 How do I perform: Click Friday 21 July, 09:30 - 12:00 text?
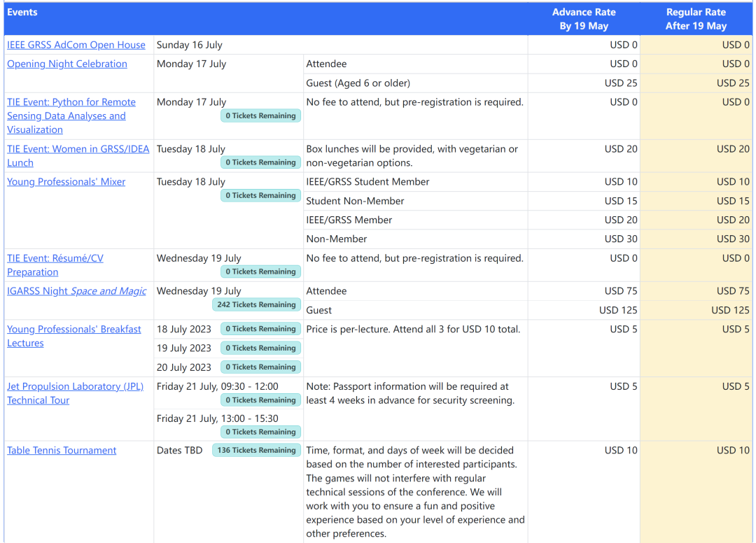click(218, 386)
